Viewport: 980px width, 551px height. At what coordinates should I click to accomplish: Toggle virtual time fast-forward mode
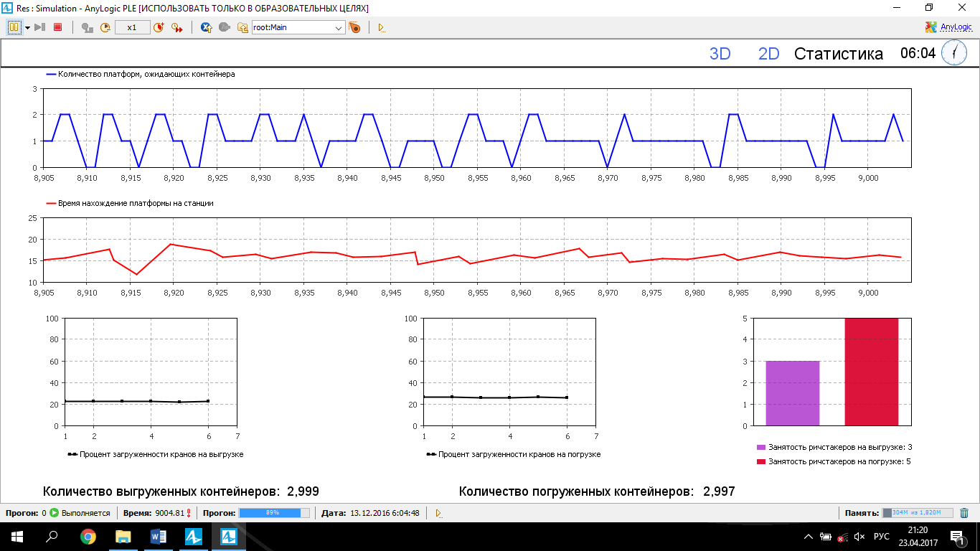[x=176, y=27]
